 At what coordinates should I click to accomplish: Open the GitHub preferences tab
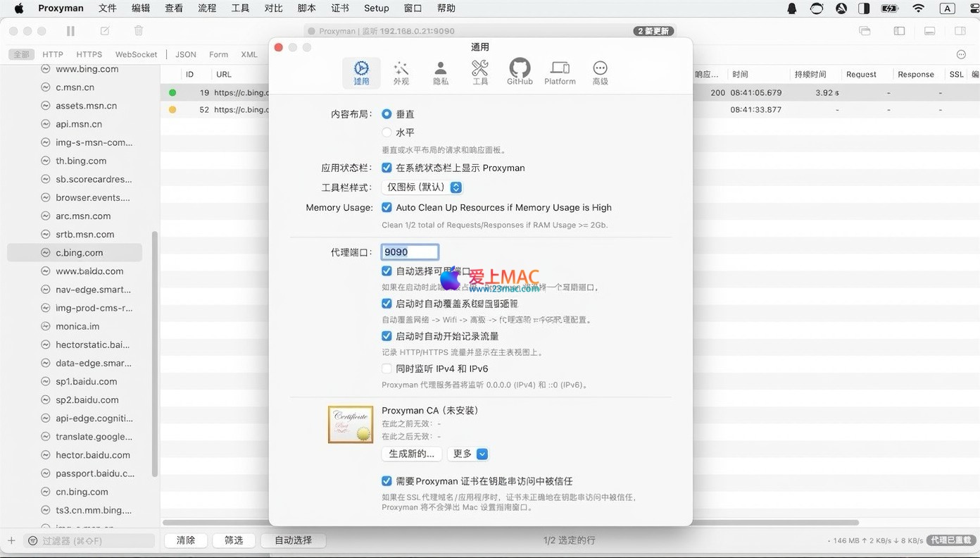(x=520, y=72)
